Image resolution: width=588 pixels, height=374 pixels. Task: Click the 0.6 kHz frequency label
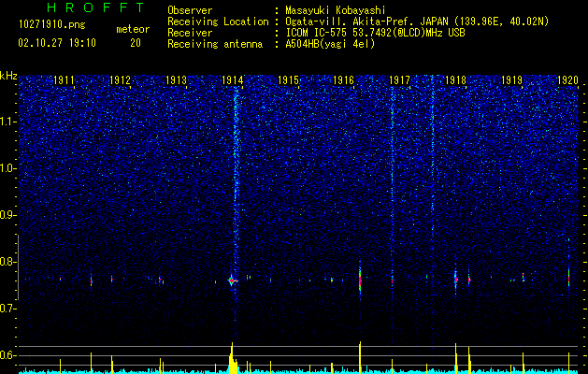[7, 355]
